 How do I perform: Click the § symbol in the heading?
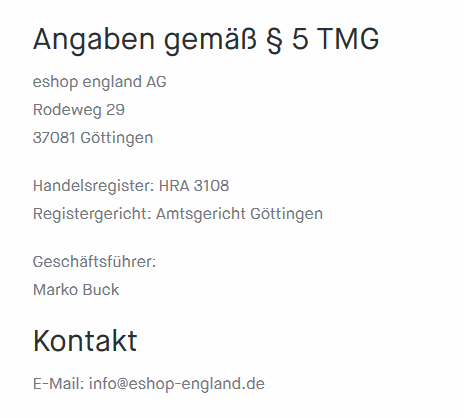[274, 39]
